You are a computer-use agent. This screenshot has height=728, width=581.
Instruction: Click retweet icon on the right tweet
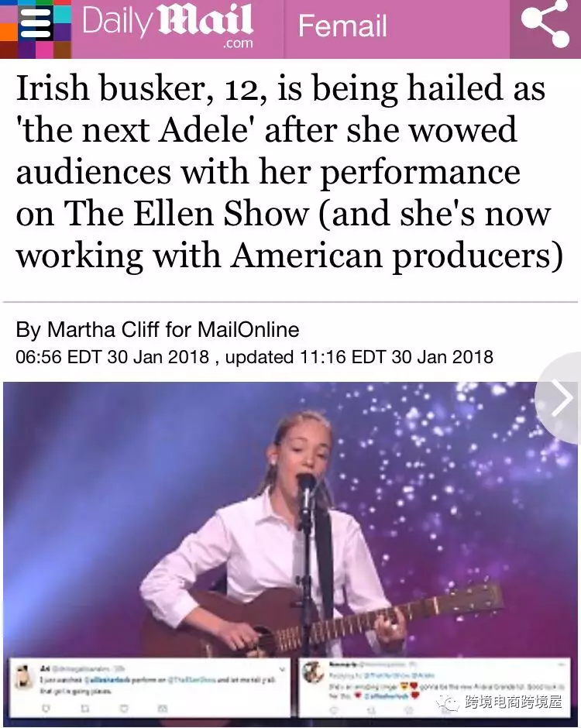coord(370,710)
